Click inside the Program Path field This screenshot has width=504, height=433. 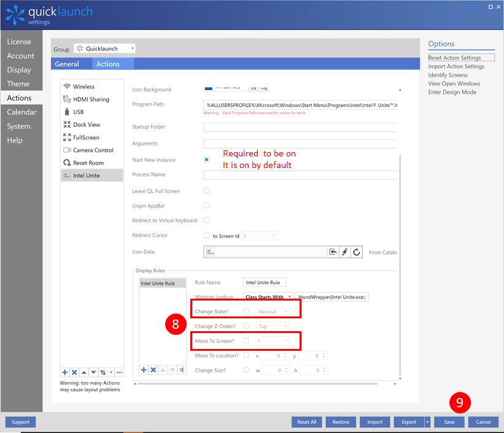pyautogui.click(x=300, y=105)
